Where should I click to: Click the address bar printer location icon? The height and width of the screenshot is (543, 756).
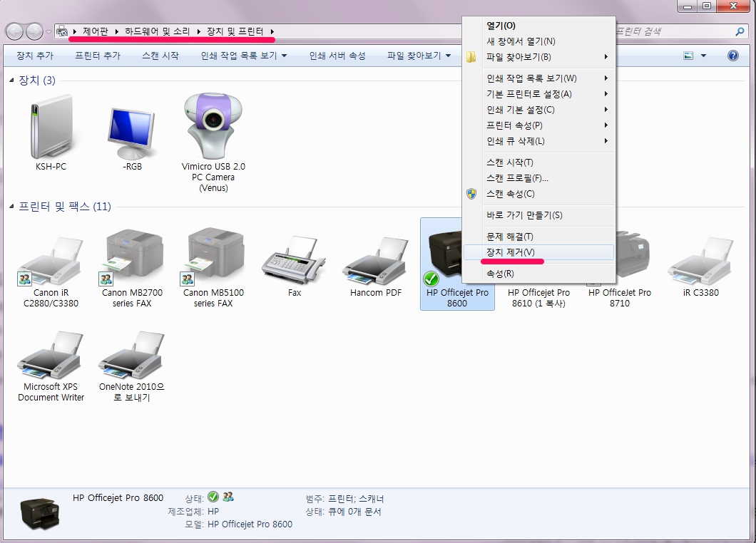62,32
